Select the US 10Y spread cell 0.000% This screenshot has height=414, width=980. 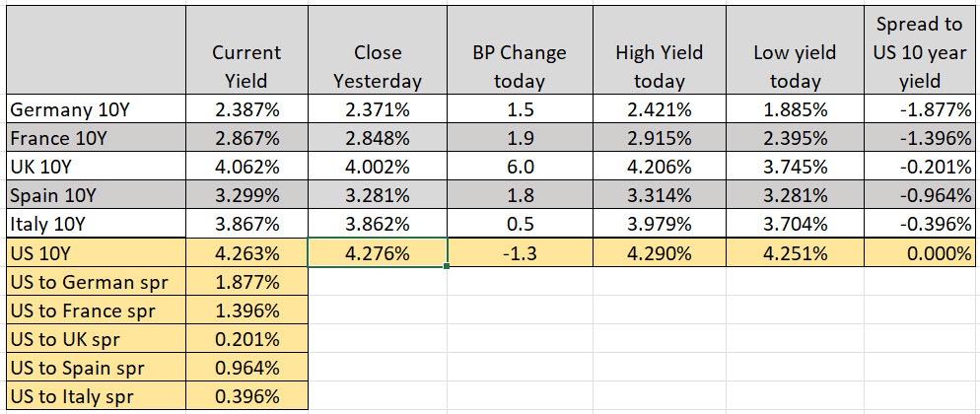pos(921,252)
